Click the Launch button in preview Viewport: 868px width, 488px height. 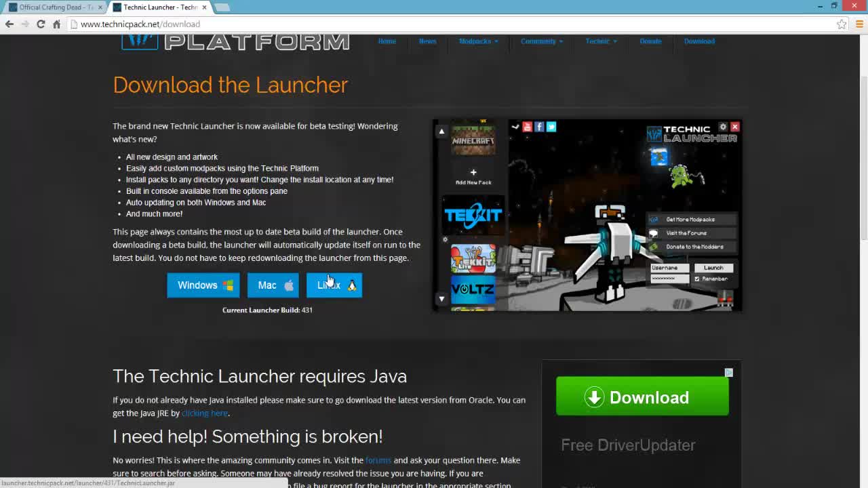click(713, 268)
